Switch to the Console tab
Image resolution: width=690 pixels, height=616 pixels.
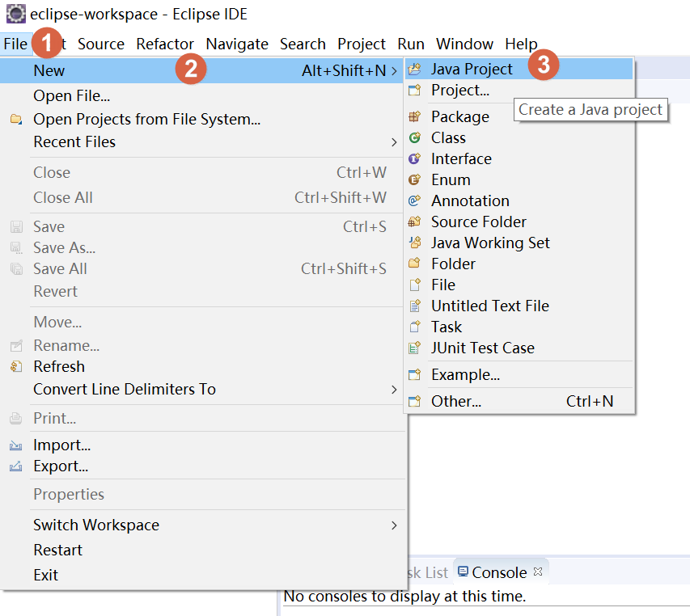point(498,572)
